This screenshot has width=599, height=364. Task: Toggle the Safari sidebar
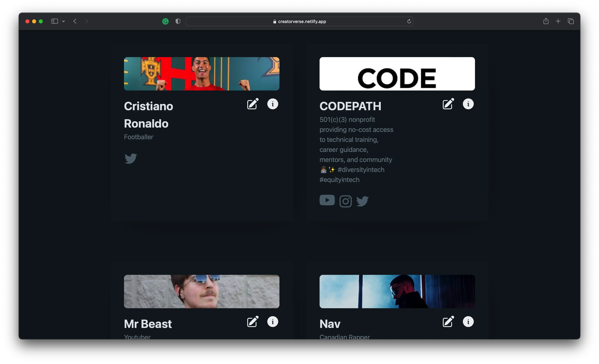(x=54, y=21)
